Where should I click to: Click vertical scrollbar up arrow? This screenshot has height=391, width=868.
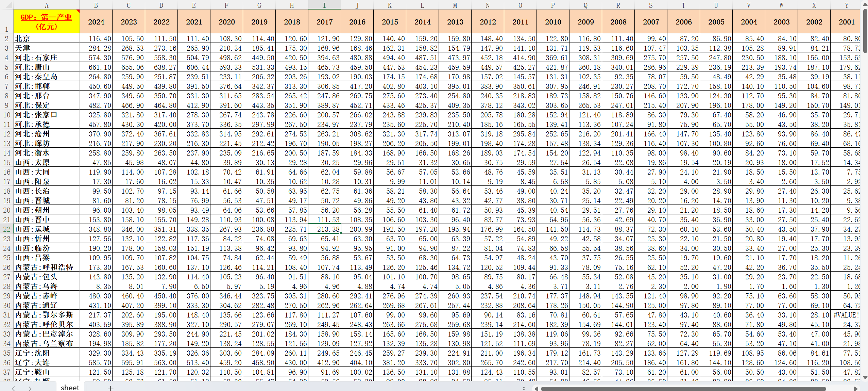(865, 4)
